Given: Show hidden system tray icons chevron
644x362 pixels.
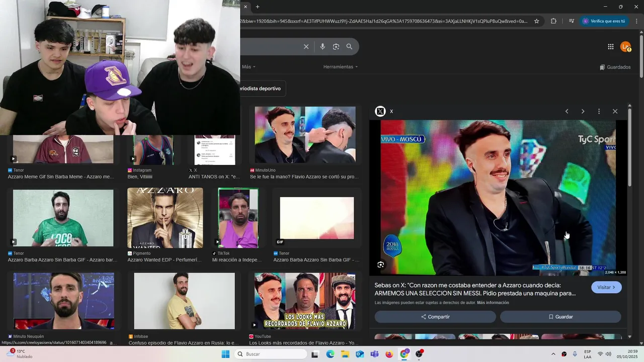Looking at the screenshot, I should 553,354.
